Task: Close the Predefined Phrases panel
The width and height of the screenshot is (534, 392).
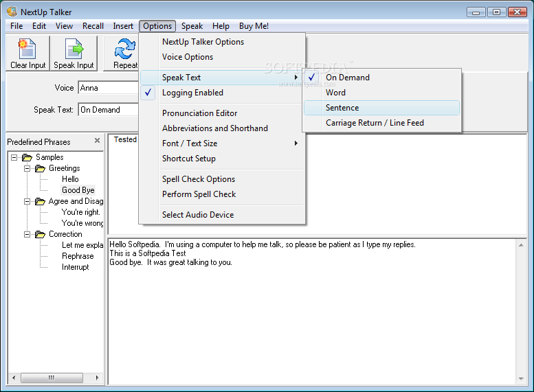Action: 97,141
